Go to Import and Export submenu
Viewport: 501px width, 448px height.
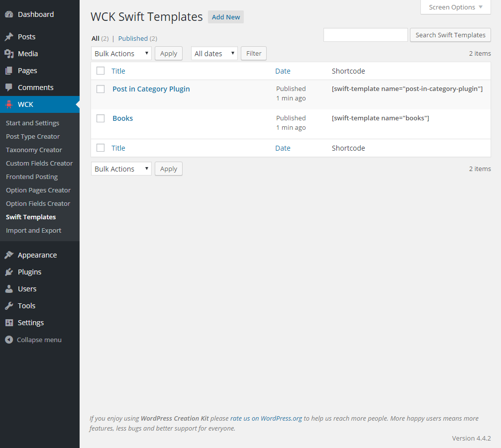point(33,230)
